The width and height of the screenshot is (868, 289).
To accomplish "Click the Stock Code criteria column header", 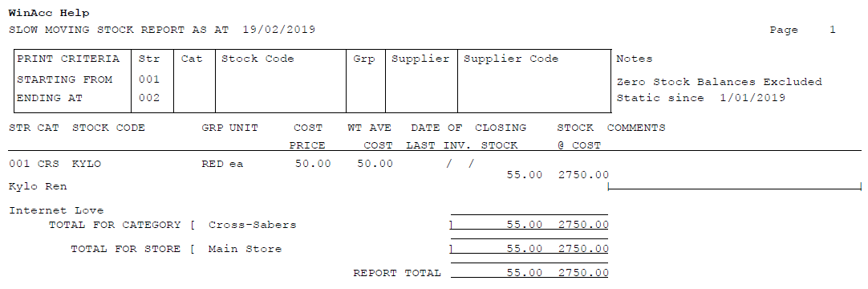I will pyautogui.click(x=258, y=59).
